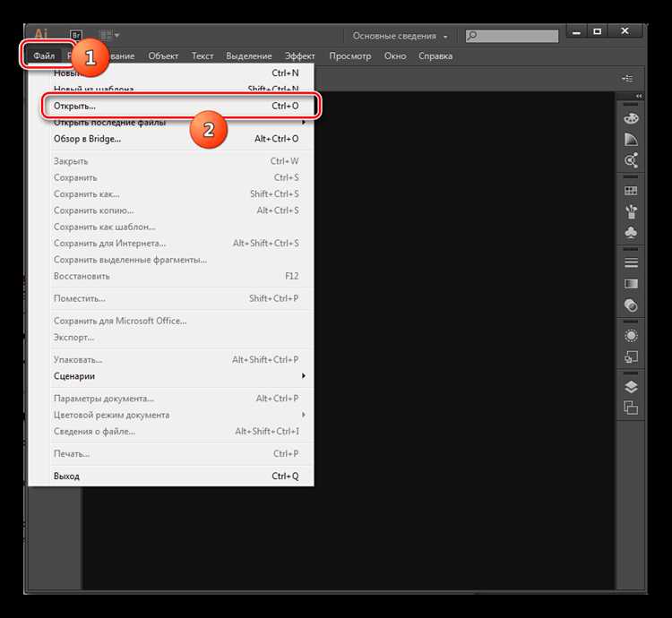The width and height of the screenshot is (672, 618).
Task: Open the Swatches panel icon
Action: click(x=631, y=190)
